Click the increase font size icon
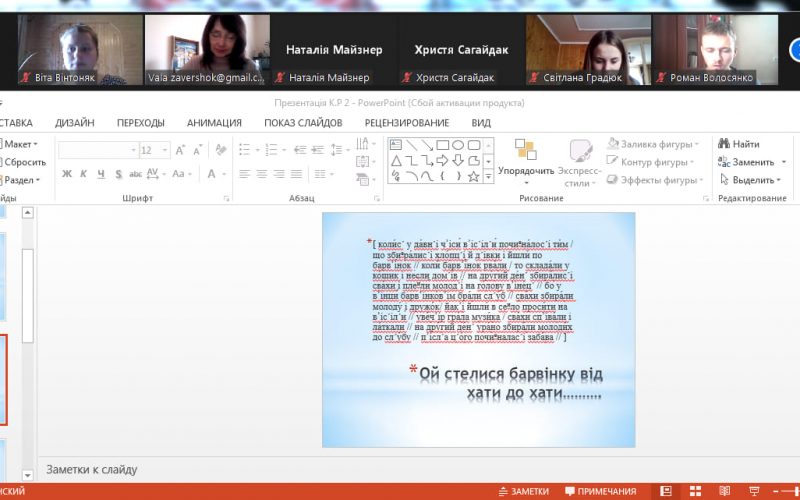This screenshot has height=500, width=800. 180,150
